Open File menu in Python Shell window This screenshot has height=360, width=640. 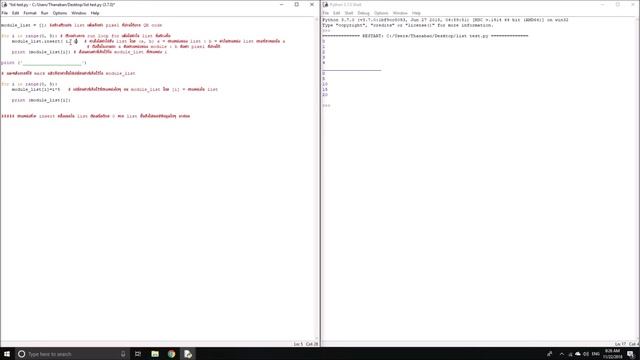coord(325,13)
